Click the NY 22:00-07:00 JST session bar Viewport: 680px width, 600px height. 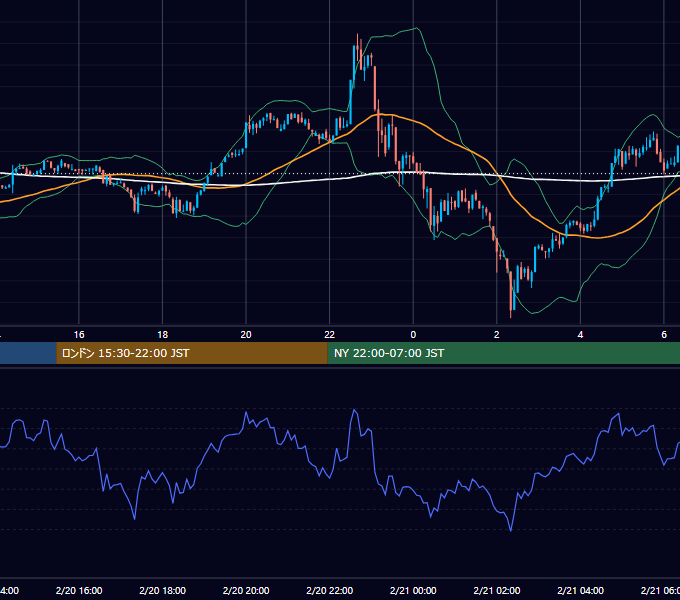click(503, 353)
